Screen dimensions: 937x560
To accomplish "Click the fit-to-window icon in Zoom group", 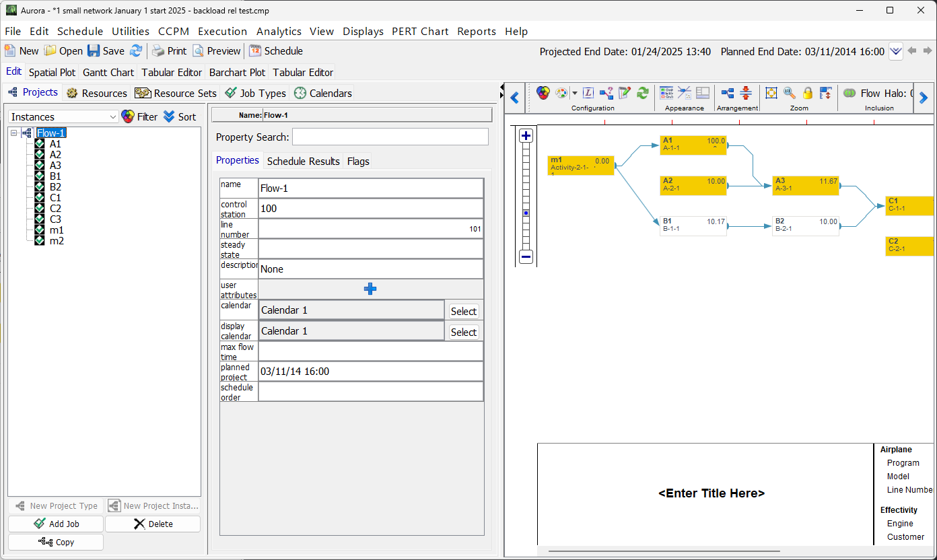I will coord(771,93).
